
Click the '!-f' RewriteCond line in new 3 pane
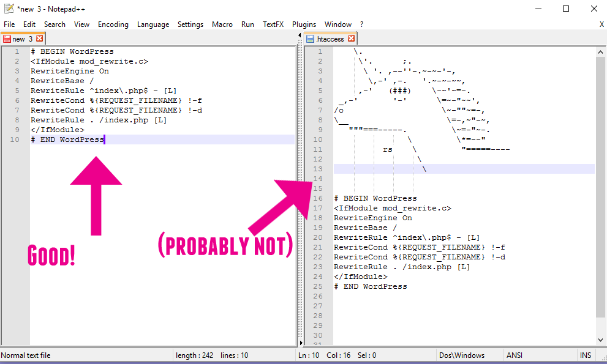pos(116,100)
